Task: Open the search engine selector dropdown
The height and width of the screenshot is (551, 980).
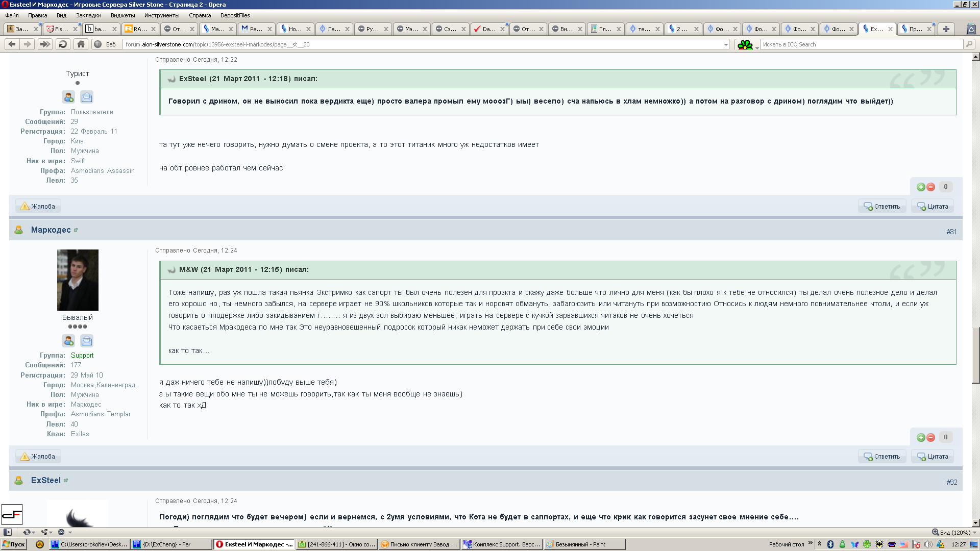Action: 747,45
